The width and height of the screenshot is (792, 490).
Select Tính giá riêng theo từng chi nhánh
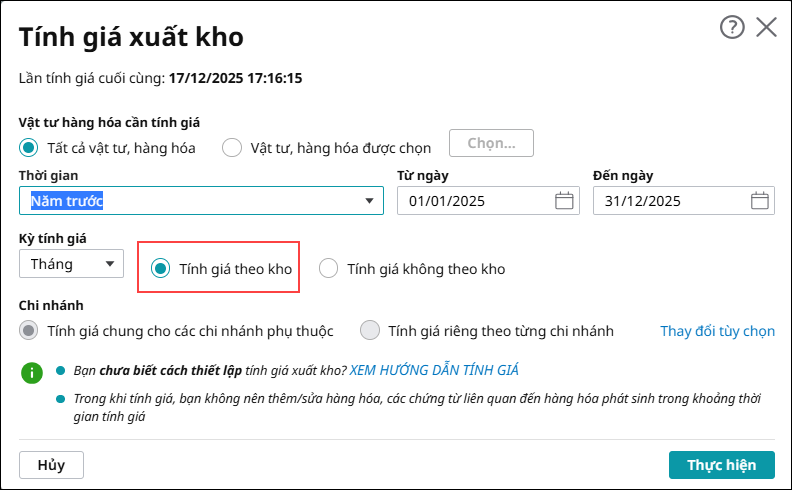pyautogui.click(x=371, y=330)
